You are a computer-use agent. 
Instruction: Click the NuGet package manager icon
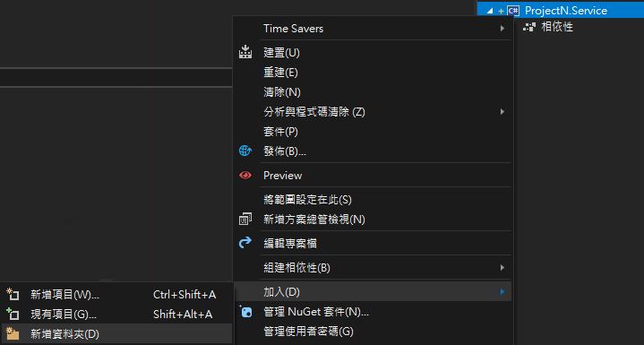(x=246, y=312)
